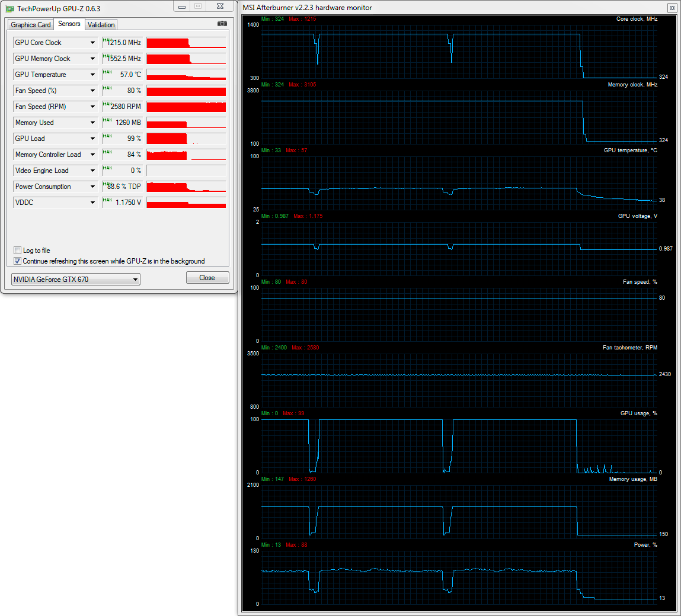Click the GPU Temperature red history graph
Screen dimensions: 681x616
(186, 75)
